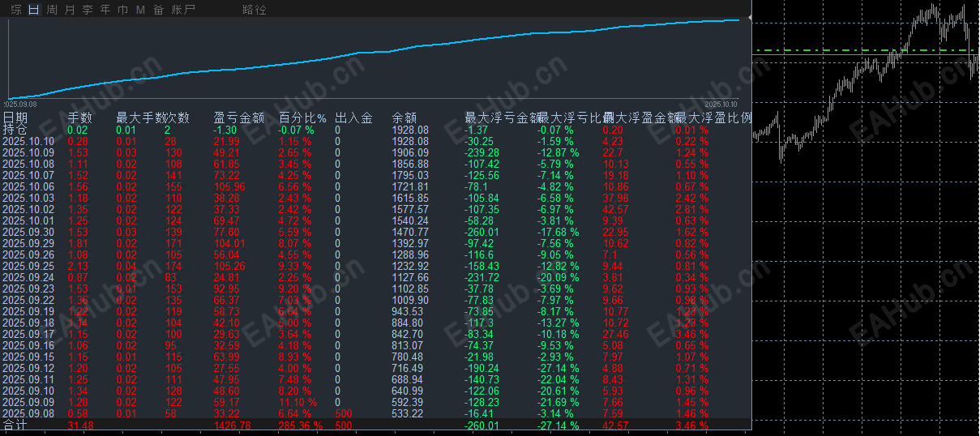Switch to the 账户 account tab

pos(183,10)
